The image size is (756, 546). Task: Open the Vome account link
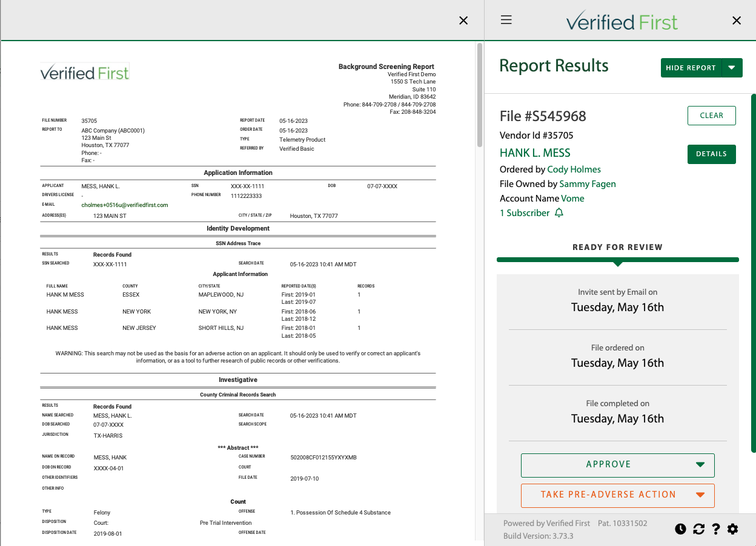pyautogui.click(x=572, y=199)
